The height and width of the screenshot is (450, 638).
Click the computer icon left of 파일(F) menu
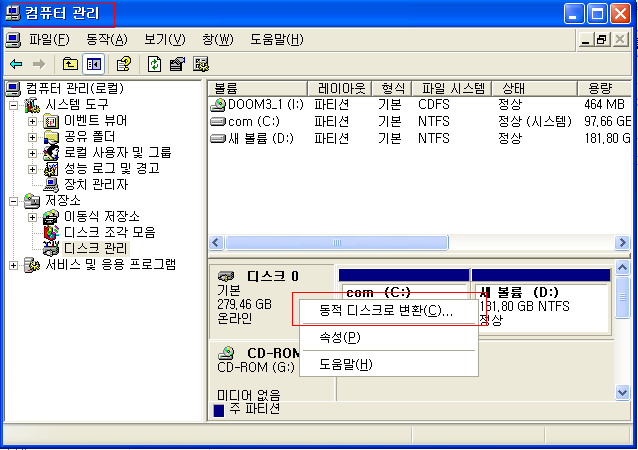click(13, 40)
